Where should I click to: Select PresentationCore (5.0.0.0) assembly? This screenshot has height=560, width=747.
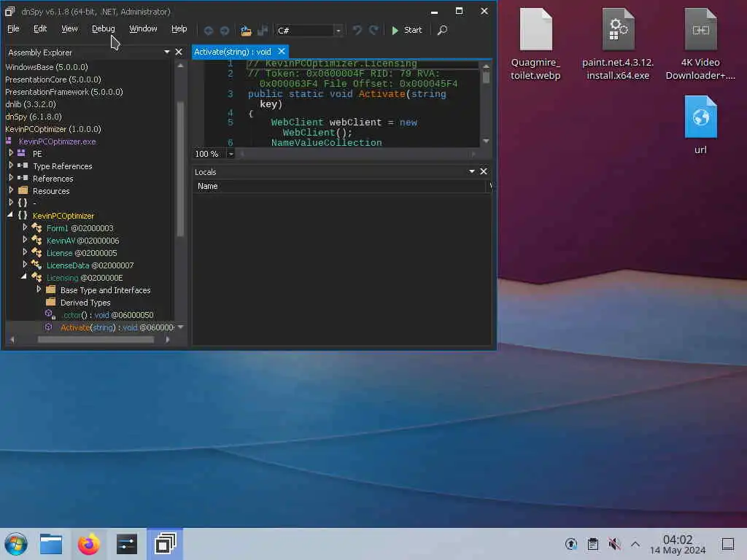(x=53, y=79)
